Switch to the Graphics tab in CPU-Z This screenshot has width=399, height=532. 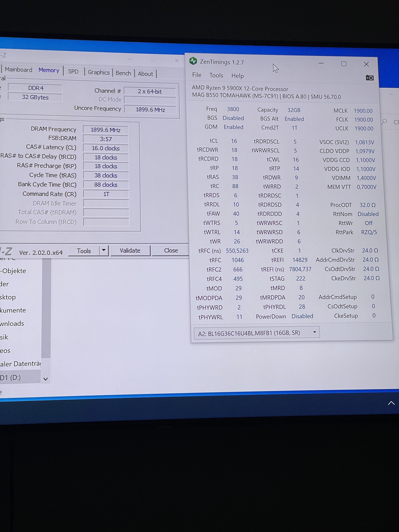coord(99,72)
